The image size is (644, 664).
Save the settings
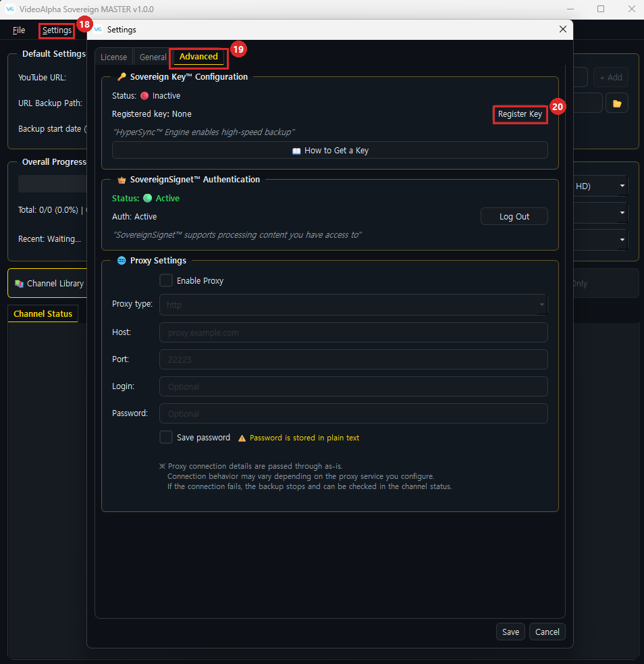point(510,632)
